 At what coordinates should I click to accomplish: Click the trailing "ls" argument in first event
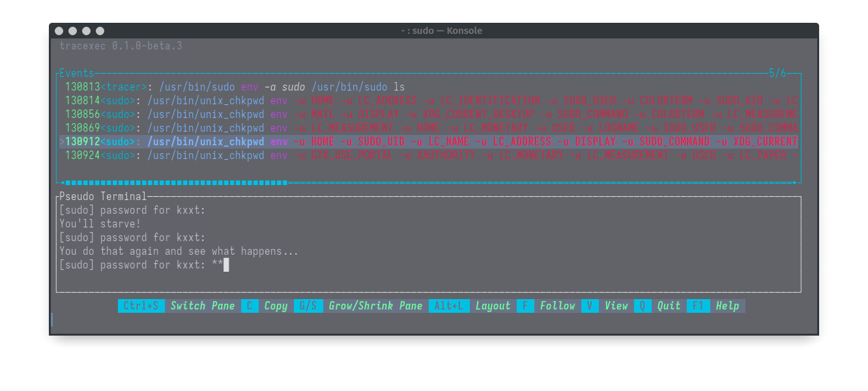click(x=399, y=87)
